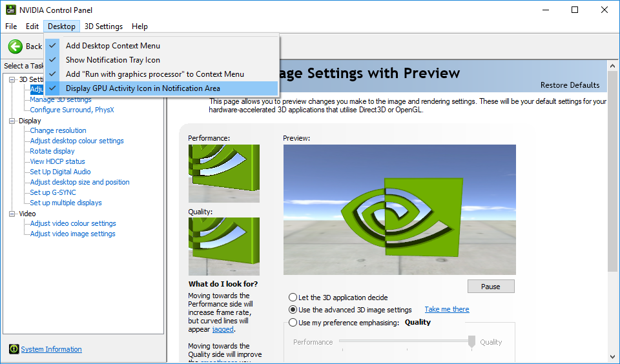The width and height of the screenshot is (620, 364).
Task: Minimize the NVIDIA Control Panel window
Action: 546,10
